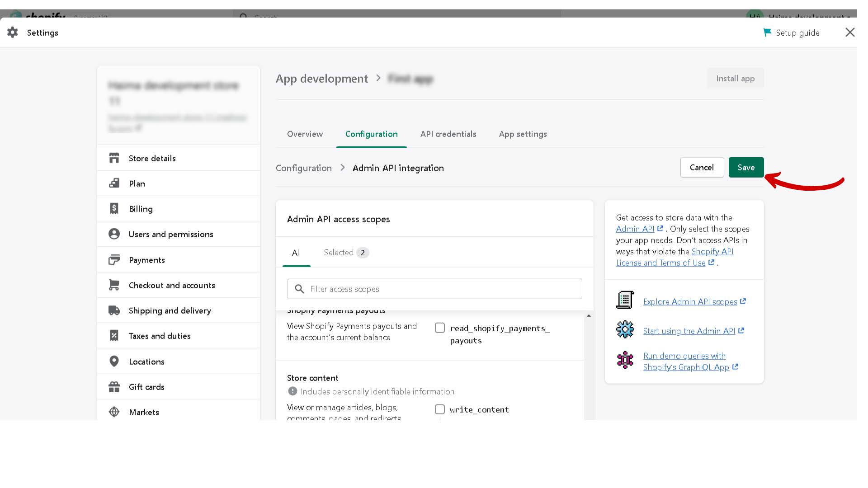
Task: Switch to the API credentials tab
Action: click(x=448, y=134)
